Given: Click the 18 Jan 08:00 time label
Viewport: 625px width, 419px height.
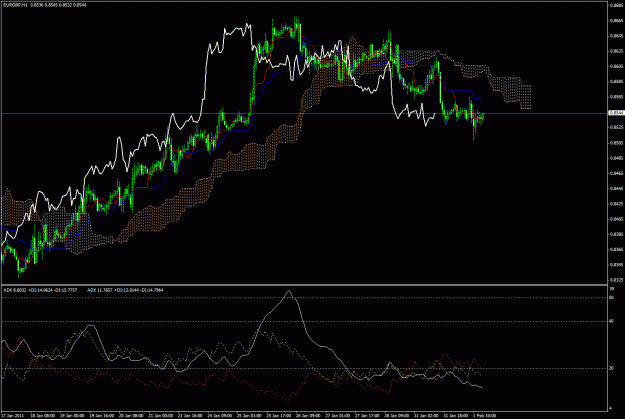Looking at the screenshot, I should 43,415.
